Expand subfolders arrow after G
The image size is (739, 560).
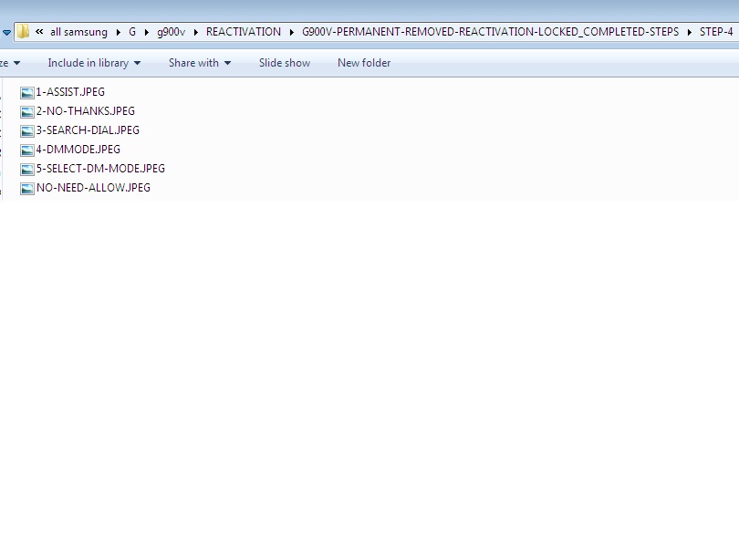point(147,33)
